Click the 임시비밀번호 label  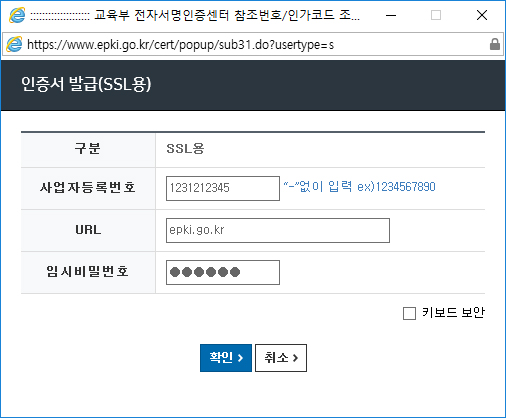[x=88, y=271]
